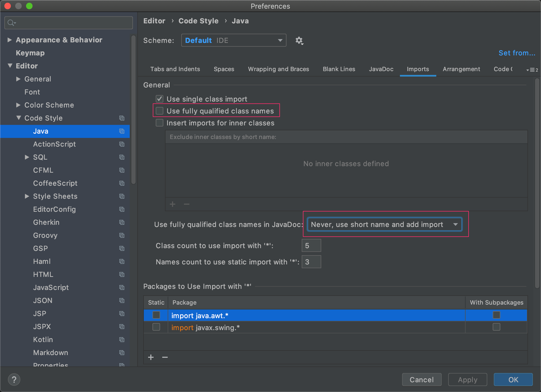Screen dimensions: 541x392
Task: Click the search magnifier icon
Action: tap(11, 23)
